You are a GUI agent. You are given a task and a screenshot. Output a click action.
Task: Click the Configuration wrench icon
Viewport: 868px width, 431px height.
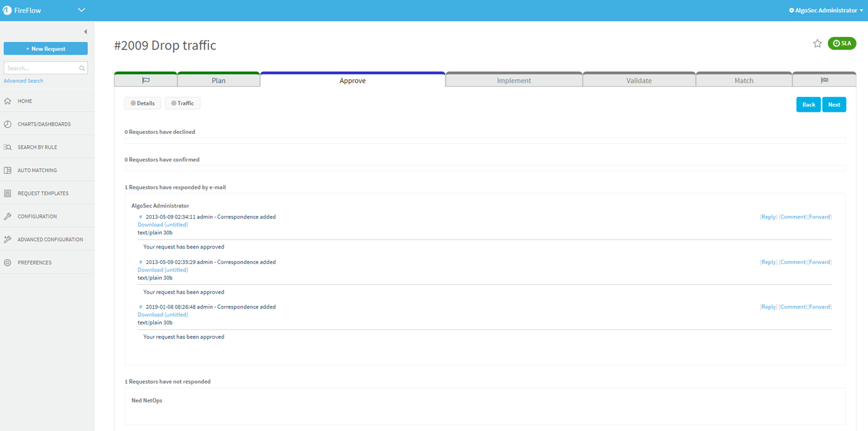point(8,216)
